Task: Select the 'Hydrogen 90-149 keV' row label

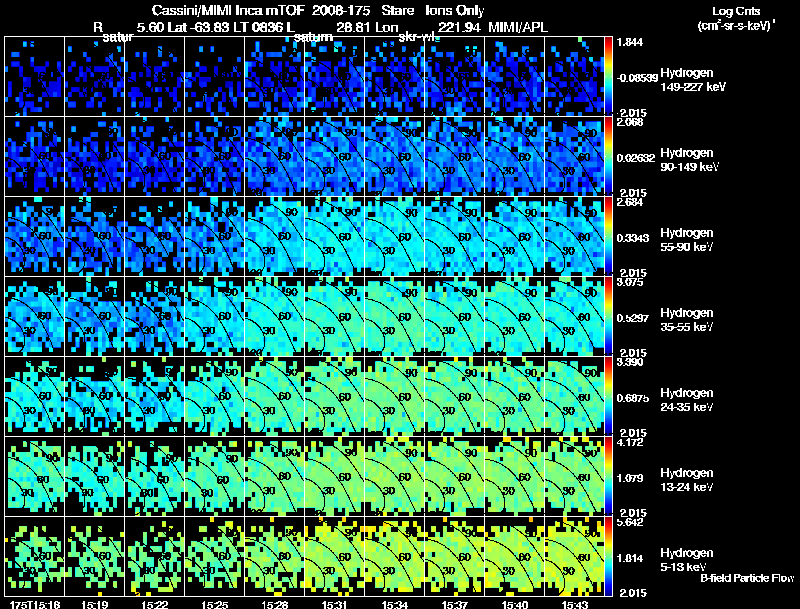Action: pyautogui.click(x=689, y=160)
